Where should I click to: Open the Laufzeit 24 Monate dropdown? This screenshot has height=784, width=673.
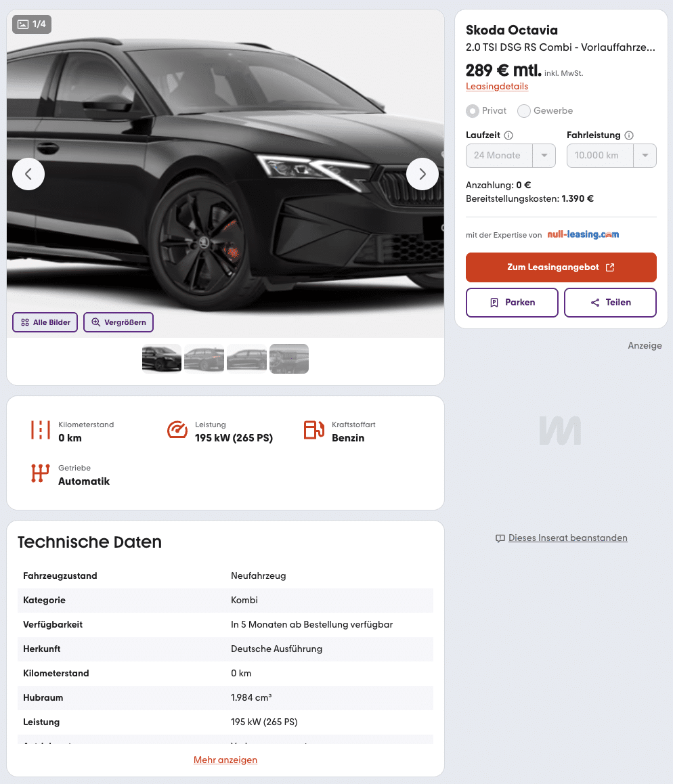click(511, 156)
